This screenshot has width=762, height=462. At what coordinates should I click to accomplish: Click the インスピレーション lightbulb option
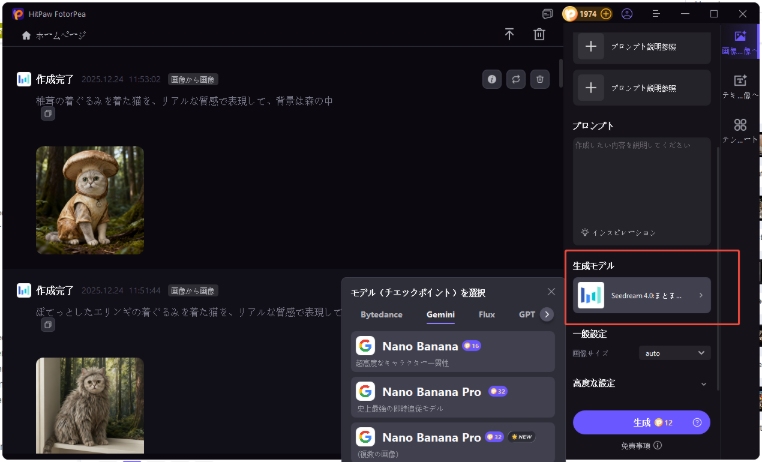(618, 233)
